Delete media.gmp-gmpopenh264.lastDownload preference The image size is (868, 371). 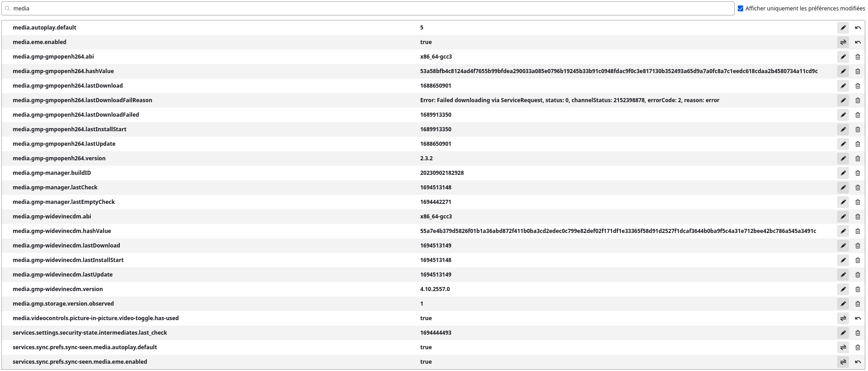(x=858, y=86)
